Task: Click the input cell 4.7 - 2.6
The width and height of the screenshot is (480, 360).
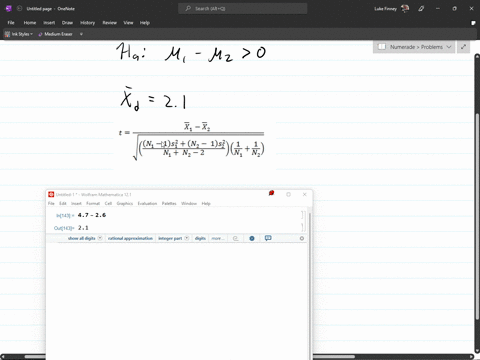Action: (x=92, y=215)
